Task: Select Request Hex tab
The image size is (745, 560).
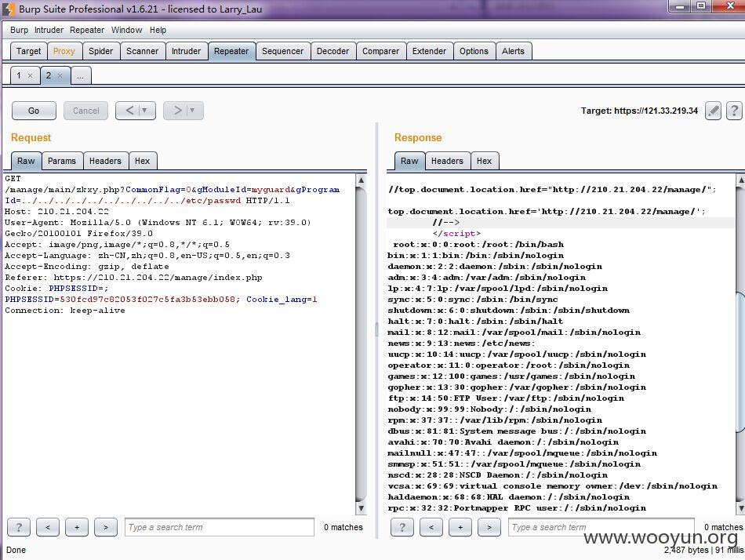Action: [x=143, y=161]
